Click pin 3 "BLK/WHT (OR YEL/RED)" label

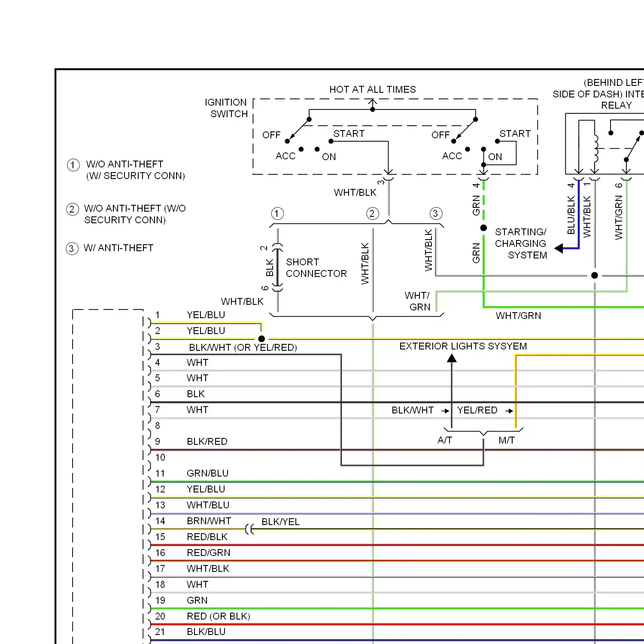point(243,347)
